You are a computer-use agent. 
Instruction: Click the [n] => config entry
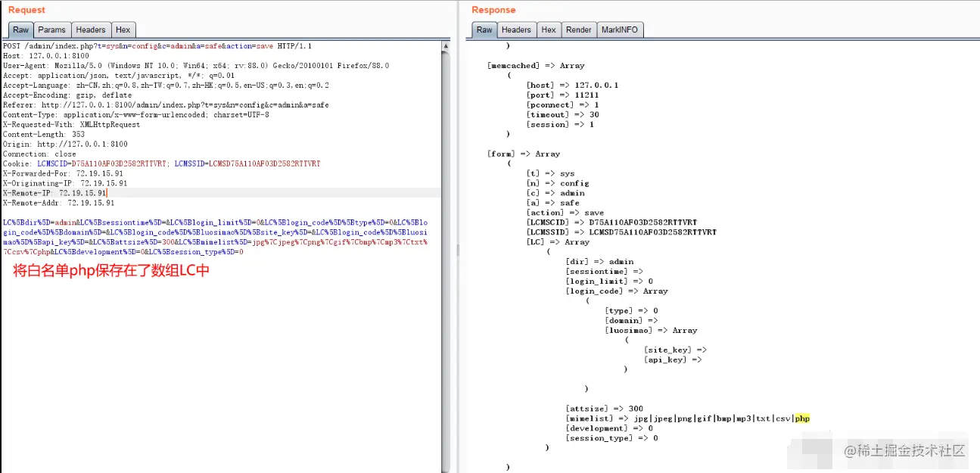[558, 183]
